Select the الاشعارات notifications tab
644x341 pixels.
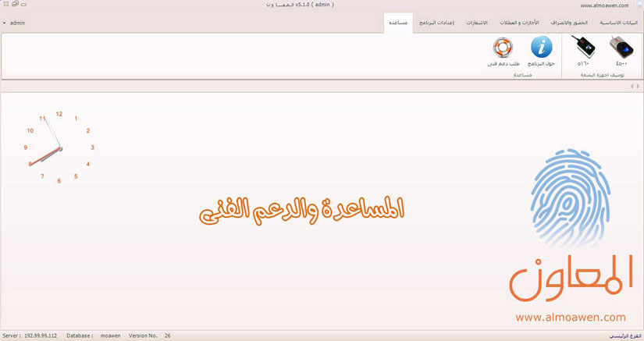(x=477, y=23)
